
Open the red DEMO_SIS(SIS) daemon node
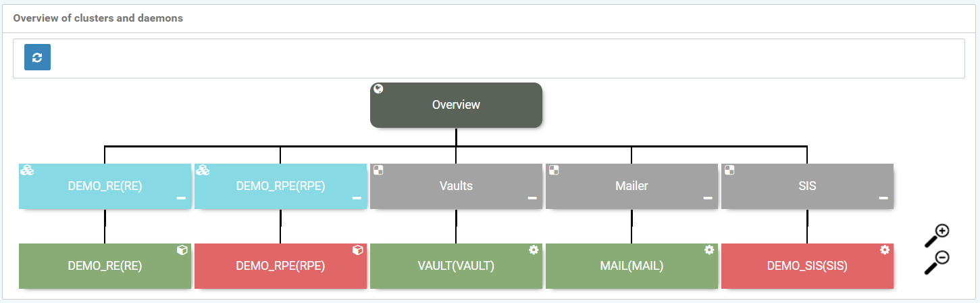click(x=807, y=266)
